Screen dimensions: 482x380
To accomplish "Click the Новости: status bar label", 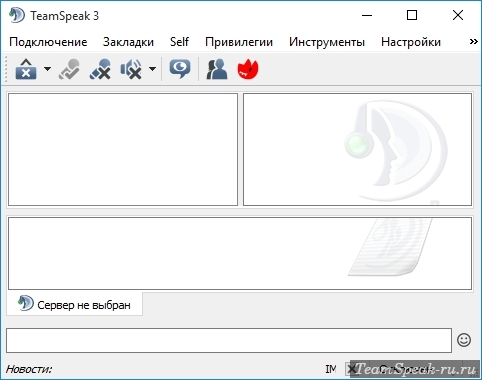I will pyautogui.click(x=29, y=369).
